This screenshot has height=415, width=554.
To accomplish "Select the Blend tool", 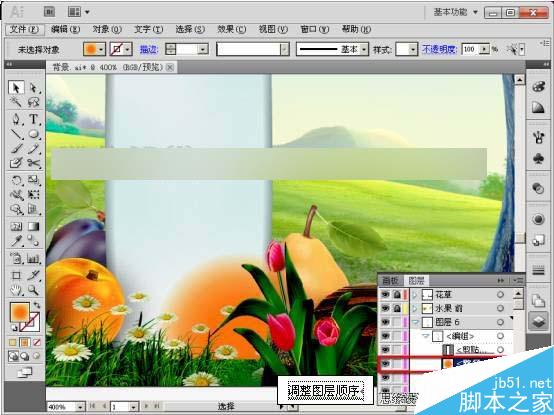I will (x=34, y=241).
